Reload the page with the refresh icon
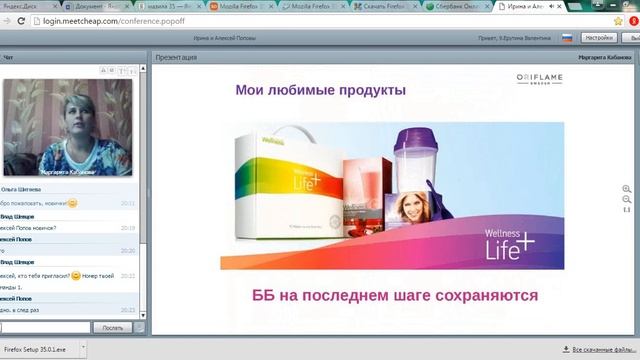This screenshot has width=640, height=360. [x=21, y=21]
